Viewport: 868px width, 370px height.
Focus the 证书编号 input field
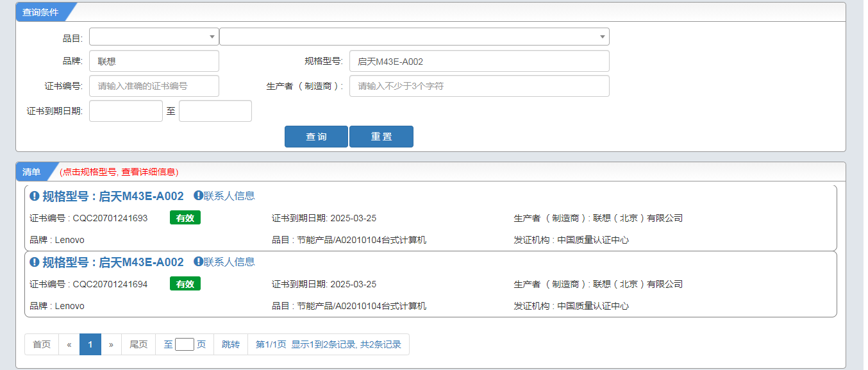pos(154,86)
